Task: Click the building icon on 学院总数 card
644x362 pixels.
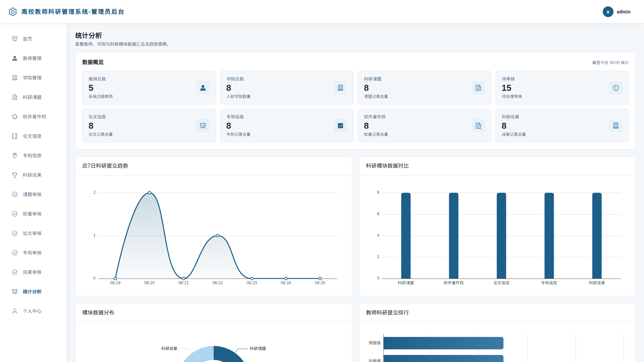Action: [340, 88]
